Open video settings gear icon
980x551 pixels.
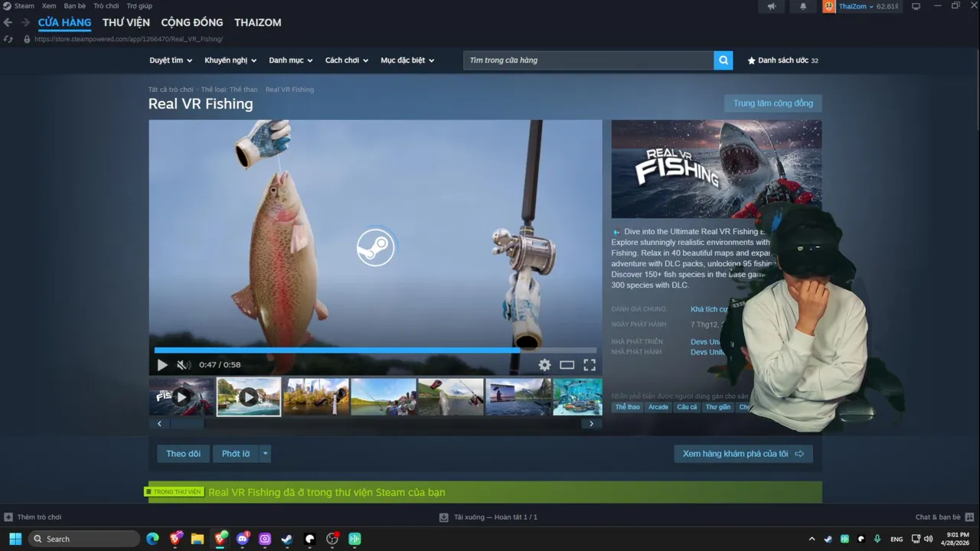[x=544, y=365]
